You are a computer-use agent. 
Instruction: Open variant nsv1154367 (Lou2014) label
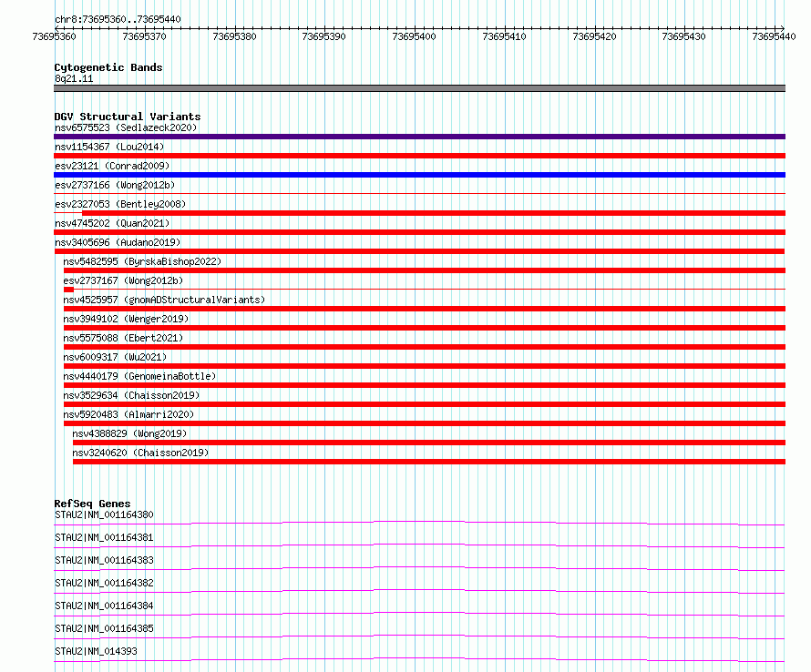[109, 147]
